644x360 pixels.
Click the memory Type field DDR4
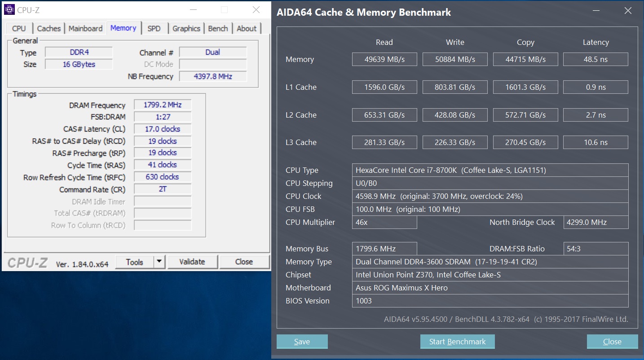(x=79, y=52)
